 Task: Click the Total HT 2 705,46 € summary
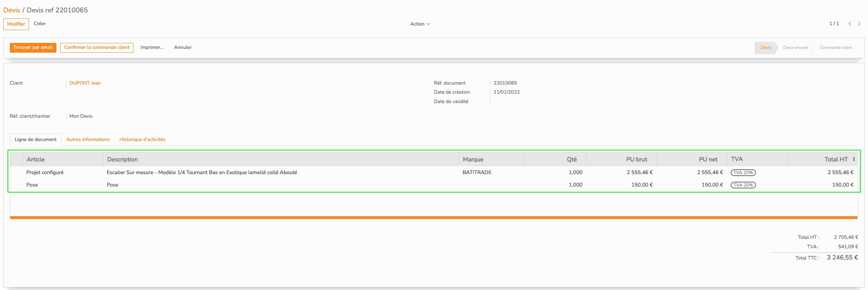coord(846,237)
